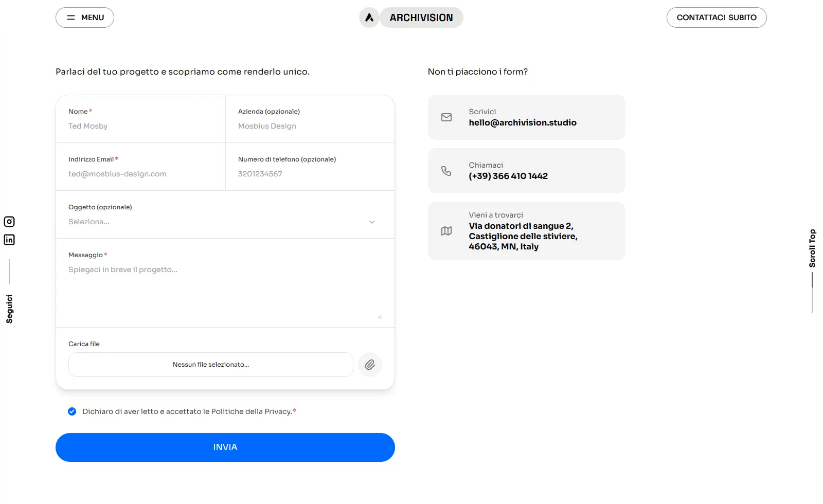Open the MENU navigation button
The image size is (823, 504).
coord(85,17)
